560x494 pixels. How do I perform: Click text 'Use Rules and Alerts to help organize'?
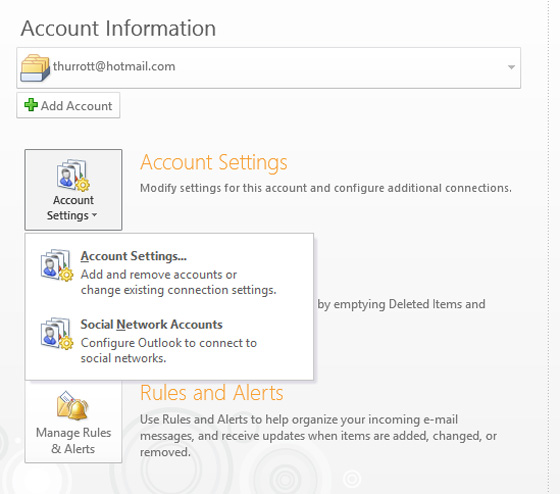[239, 419]
